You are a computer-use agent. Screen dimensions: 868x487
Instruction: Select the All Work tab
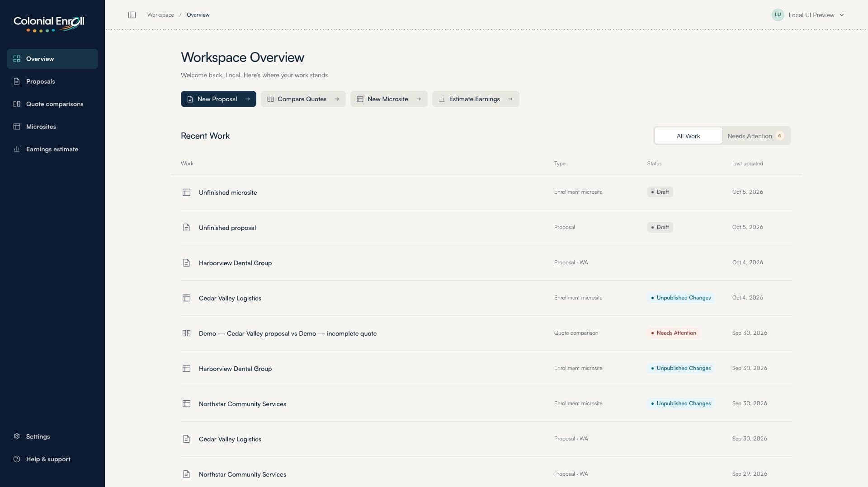(x=688, y=136)
